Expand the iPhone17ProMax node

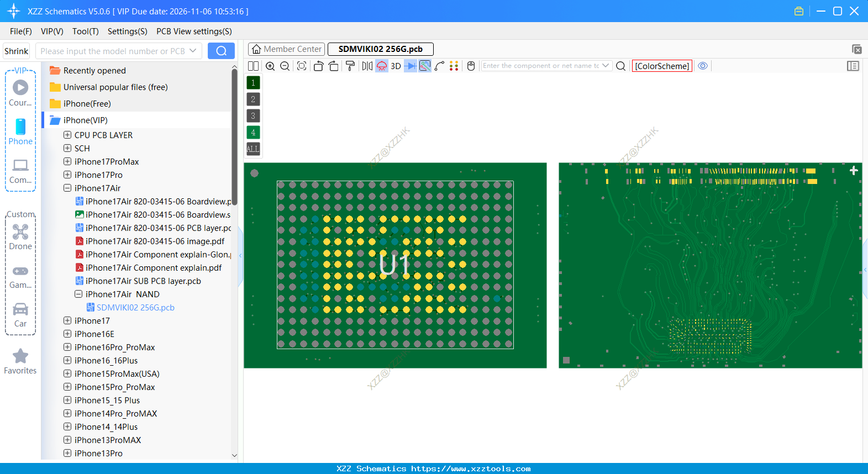pyautogui.click(x=67, y=161)
